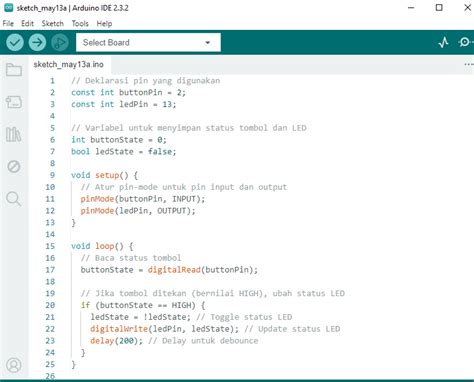Open the Library Manager panel
Screen dimensions: 474x382
pyautogui.click(x=14, y=134)
